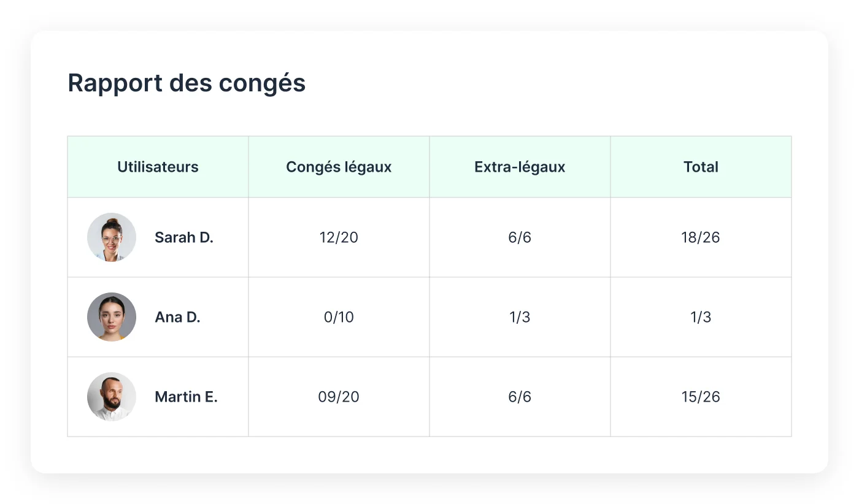Screen dimensions: 859x504
Task: Select the Congés légaux column header
Action: point(339,167)
